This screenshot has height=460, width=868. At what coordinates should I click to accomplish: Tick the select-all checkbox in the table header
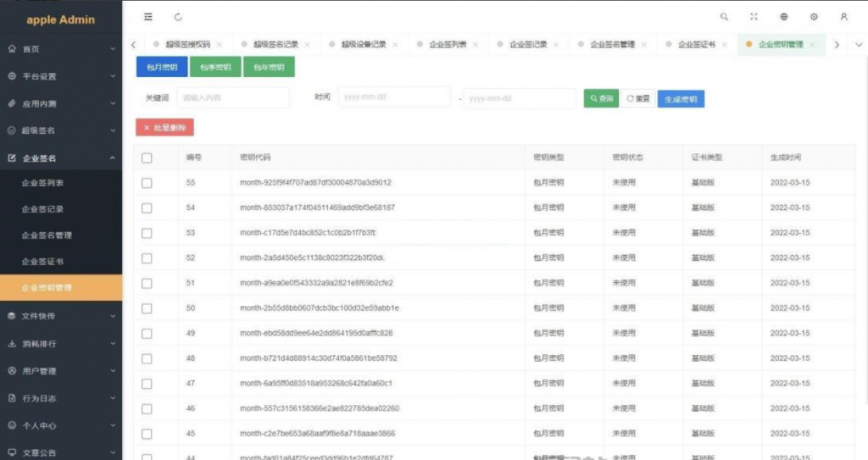(147, 158)
